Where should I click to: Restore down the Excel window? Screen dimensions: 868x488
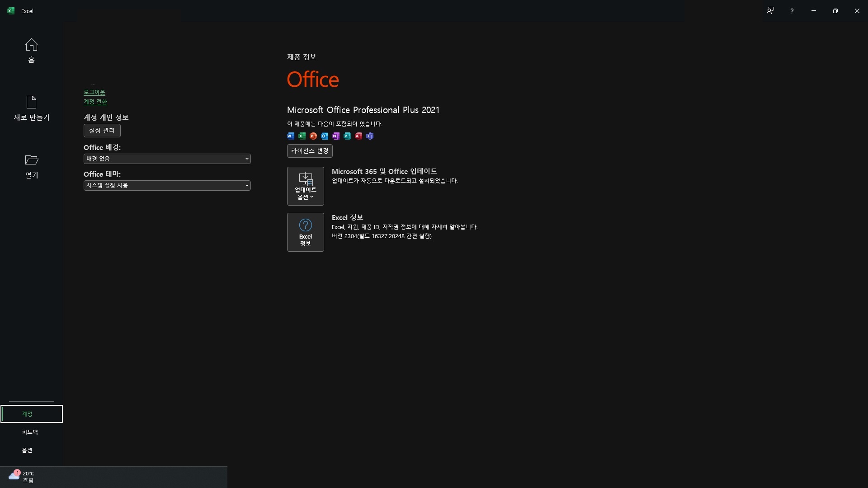[x=835, y=11]
